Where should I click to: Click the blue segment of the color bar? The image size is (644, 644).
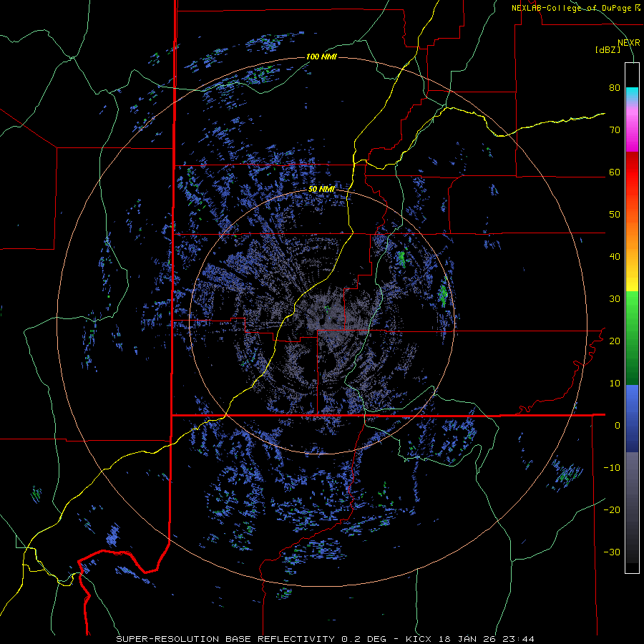click(632, 418)
